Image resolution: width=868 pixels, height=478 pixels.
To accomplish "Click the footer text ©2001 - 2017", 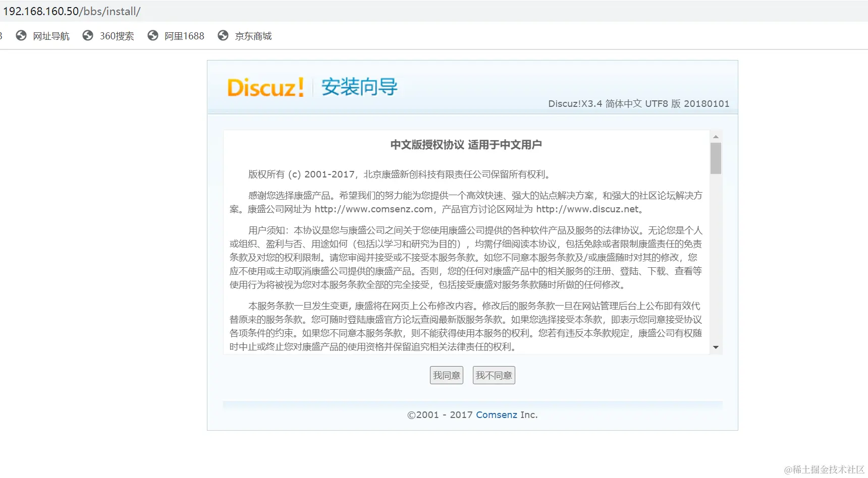I will click(440, 415).
